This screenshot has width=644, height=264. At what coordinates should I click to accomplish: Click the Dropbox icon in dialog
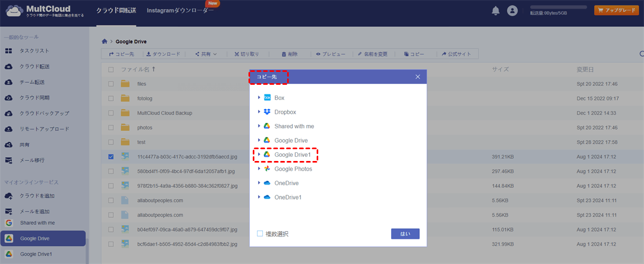point(267,112)
